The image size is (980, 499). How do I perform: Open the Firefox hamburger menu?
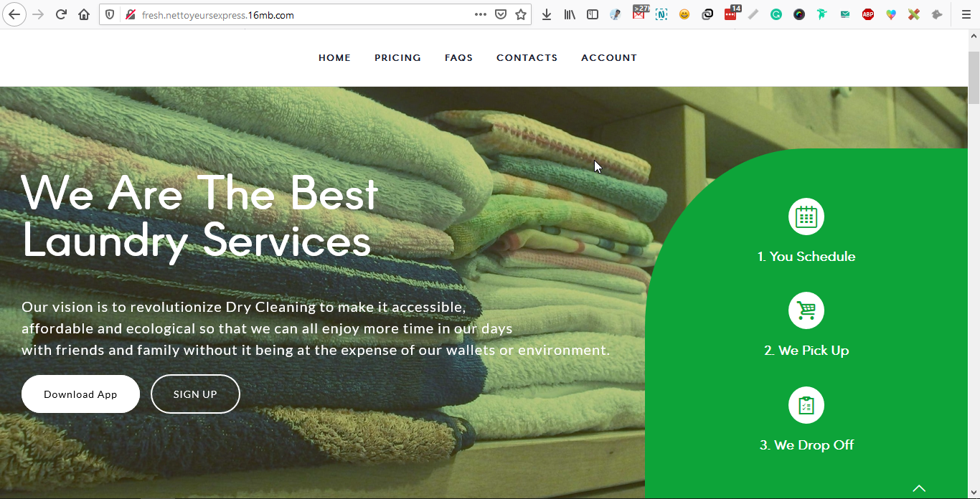(966, 14)
